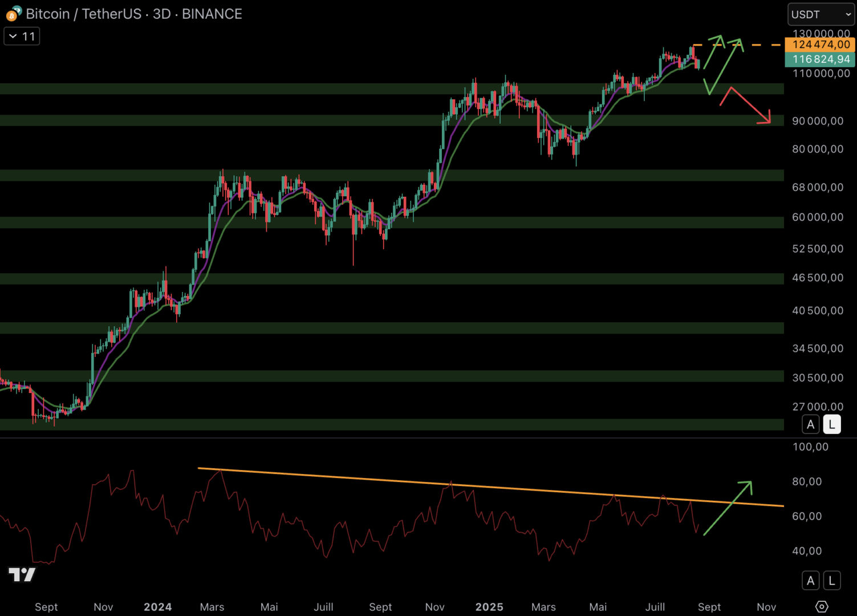
Task: Open the USDT currency dropdown
Action: (x=821, y=14)
